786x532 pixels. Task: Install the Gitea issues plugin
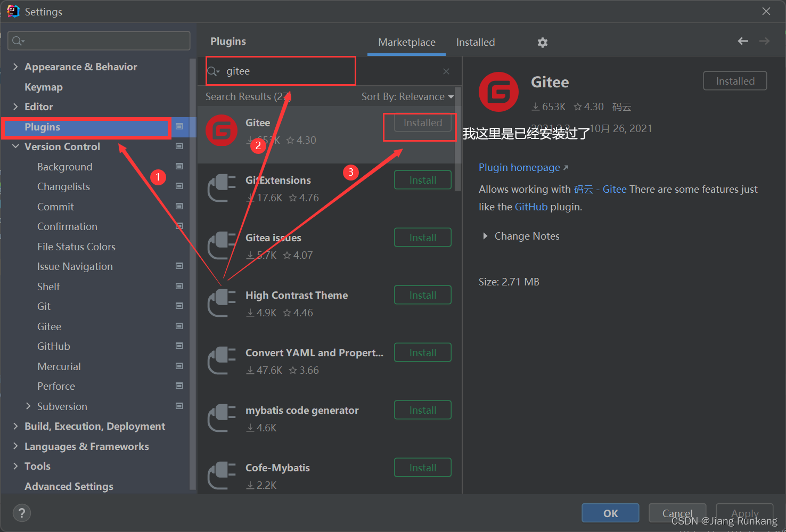423,238
